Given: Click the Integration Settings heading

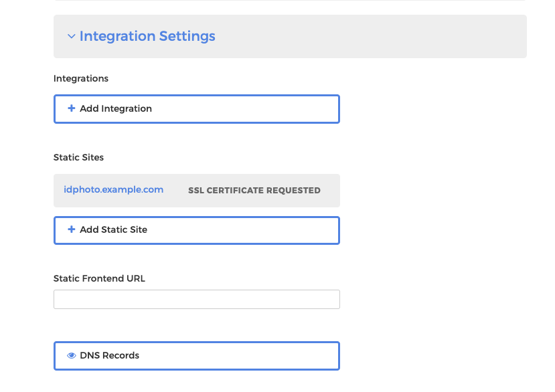Looking at the screenshot, I should coord(147,36).
